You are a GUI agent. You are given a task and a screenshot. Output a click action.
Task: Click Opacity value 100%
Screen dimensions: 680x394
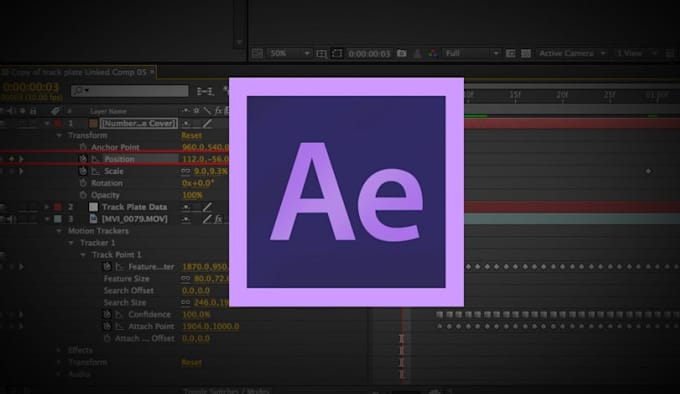coord(192,195)
